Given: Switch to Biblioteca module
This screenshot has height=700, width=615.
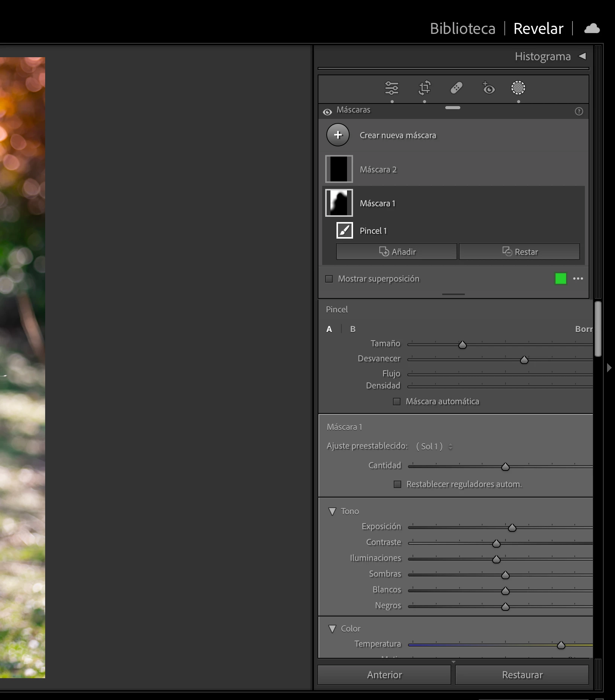Looking at the screenshot, I should click(463, 29).
